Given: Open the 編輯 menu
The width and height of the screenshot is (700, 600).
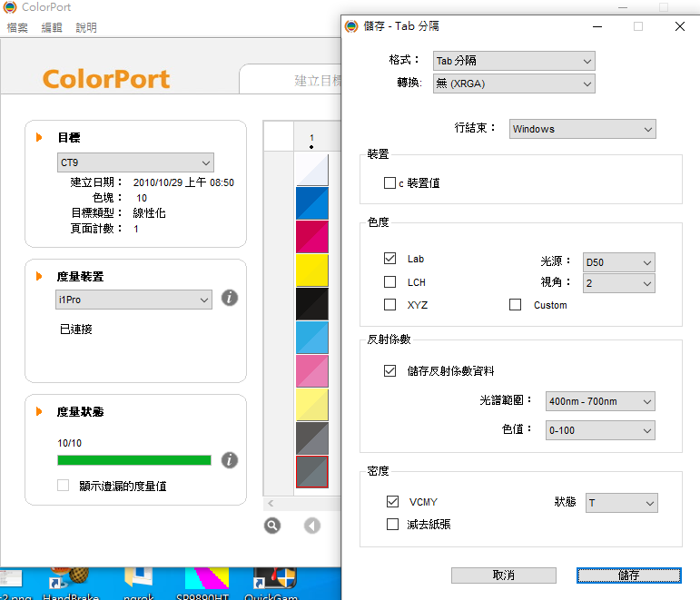Looking at the screenshot, I should coord(52,27).
